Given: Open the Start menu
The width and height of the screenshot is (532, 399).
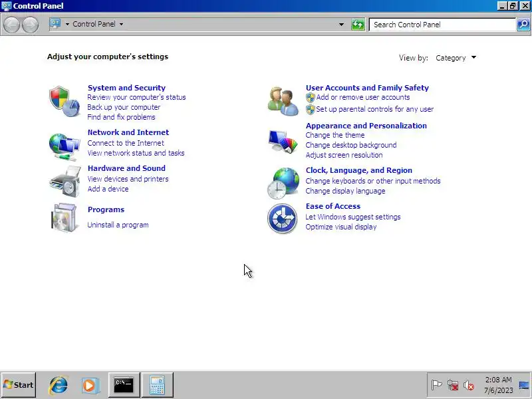Looking at the screenshot, I should (x=19, y=385).
